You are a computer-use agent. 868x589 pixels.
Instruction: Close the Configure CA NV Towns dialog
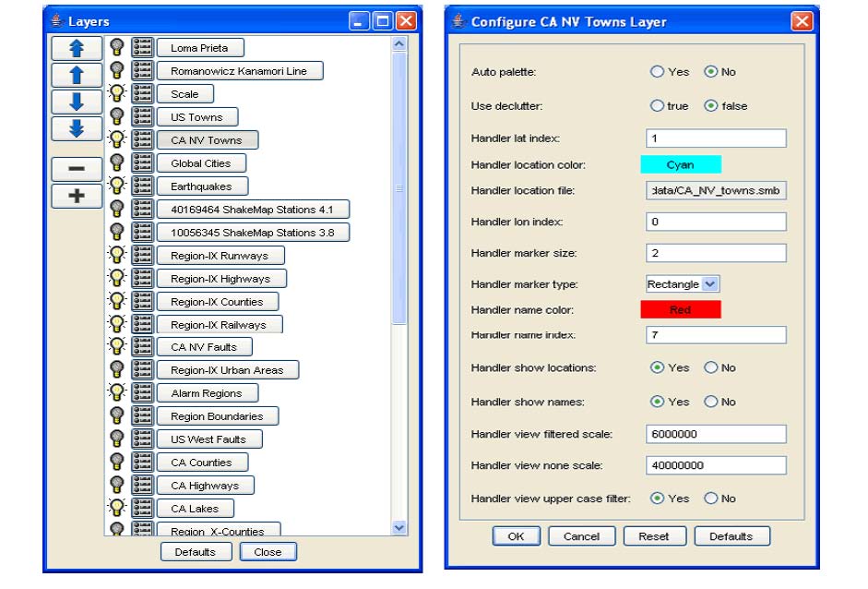coord(802,21)
